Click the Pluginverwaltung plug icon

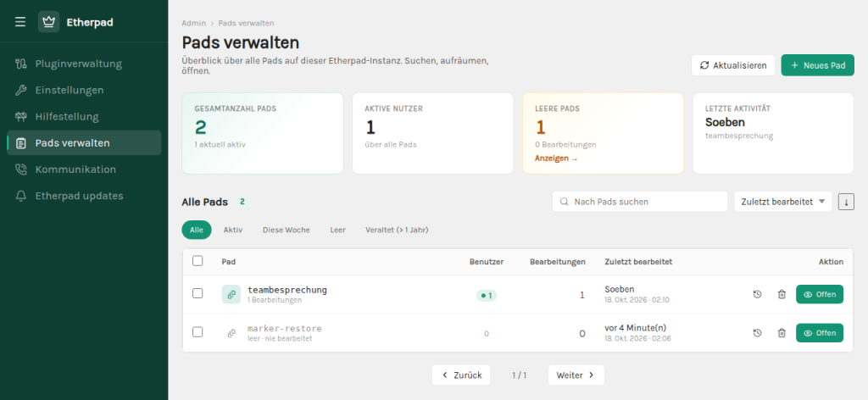pos(21,64)
